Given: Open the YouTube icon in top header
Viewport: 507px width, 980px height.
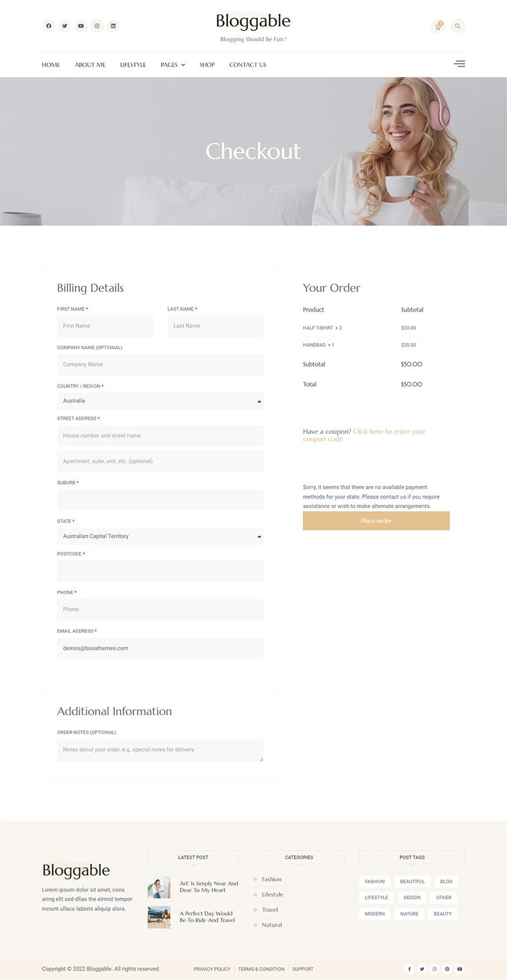Looking at the screenshot, I should pyautogui.click(x=81, y=26).
